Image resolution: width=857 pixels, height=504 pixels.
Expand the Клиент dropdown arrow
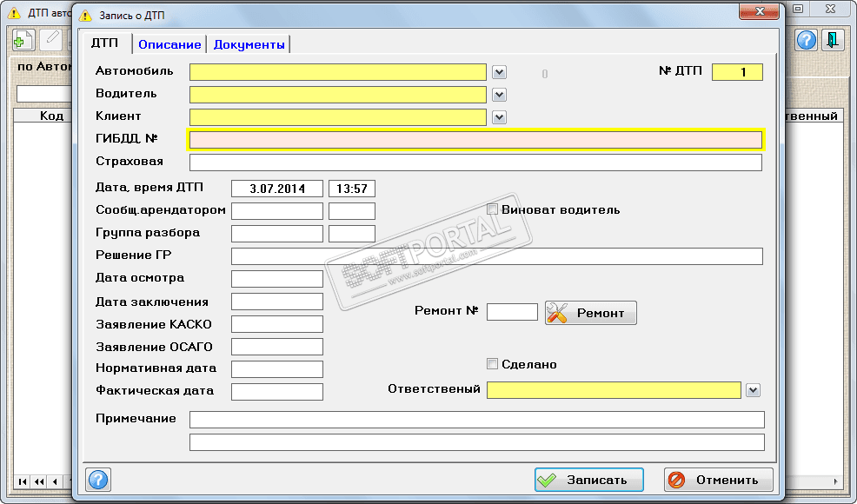pos(499,117)
